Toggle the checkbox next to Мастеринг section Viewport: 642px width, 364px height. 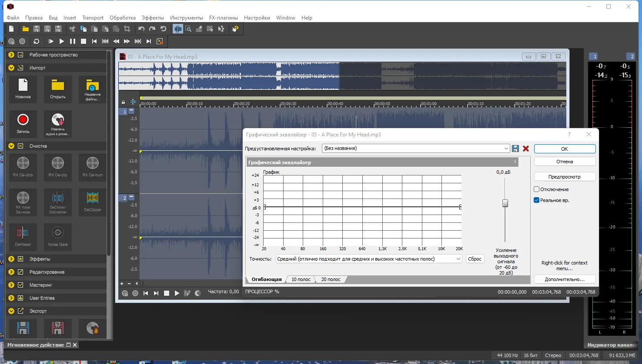tap(20, 285)
